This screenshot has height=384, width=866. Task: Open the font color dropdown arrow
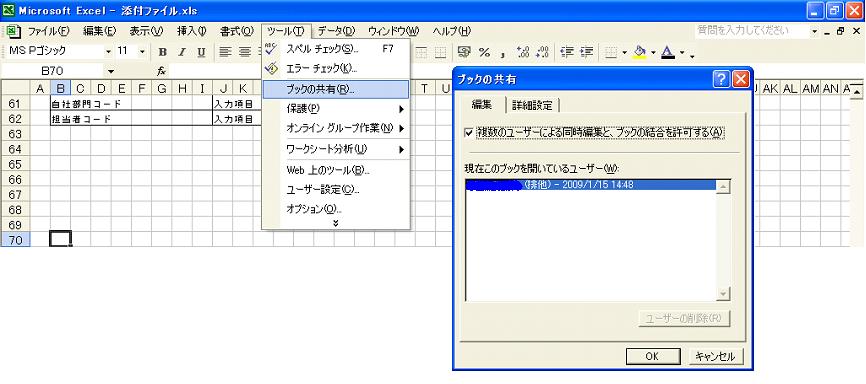(x=682, y=52)
